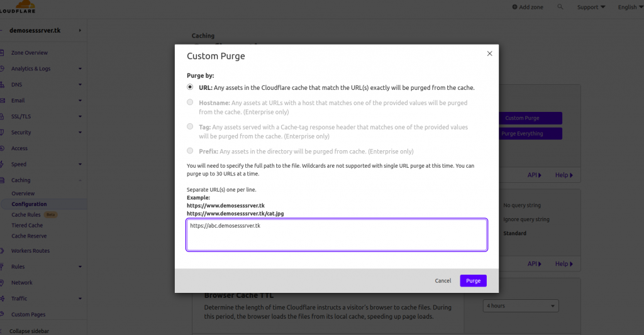Open Access in the sidebar

[19, 148]
